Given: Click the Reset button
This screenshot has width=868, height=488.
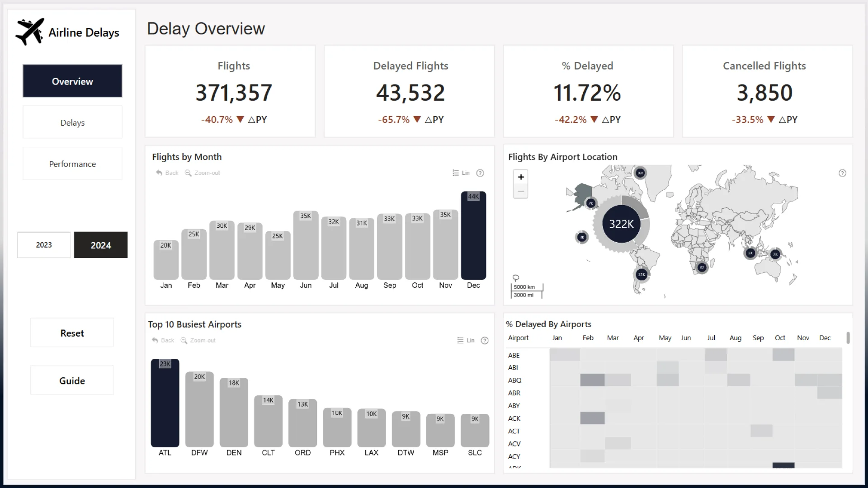Looking at the screenshot, I should point(72,333).
